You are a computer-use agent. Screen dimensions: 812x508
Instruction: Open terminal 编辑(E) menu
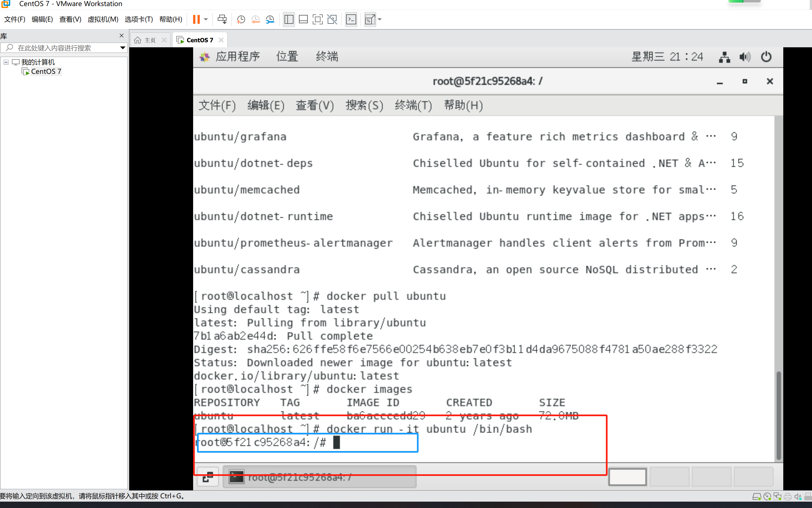(266, 105)
